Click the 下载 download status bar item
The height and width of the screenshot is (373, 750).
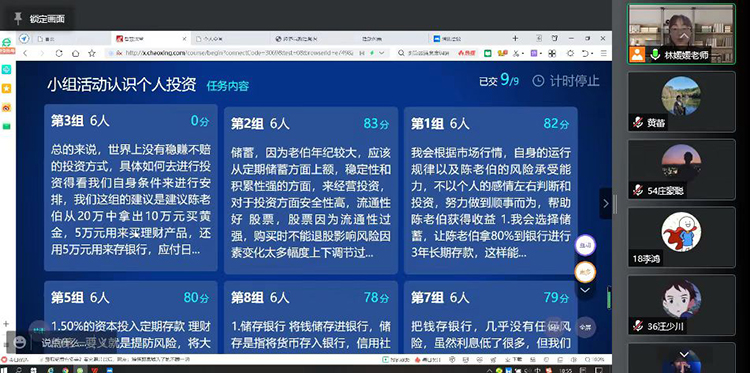tap(515, 359)
